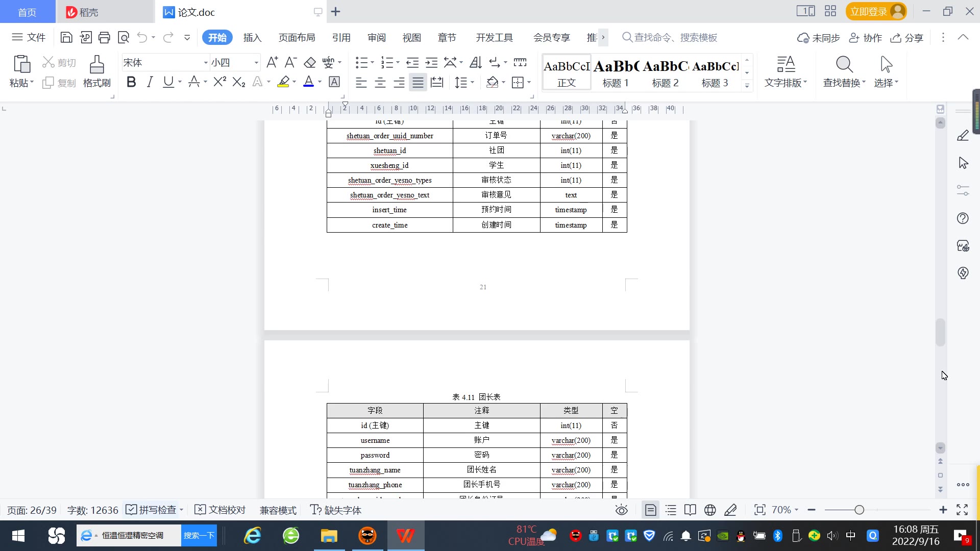The height and width of the screenshot is (551, 980).
Task: Switch to the 审阅 tab
Action: (x=377, y=37)
